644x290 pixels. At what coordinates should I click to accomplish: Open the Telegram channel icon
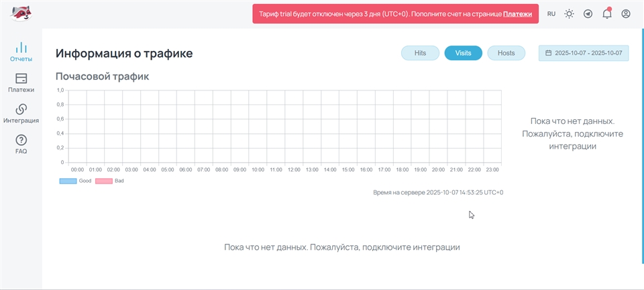(588, 13)
